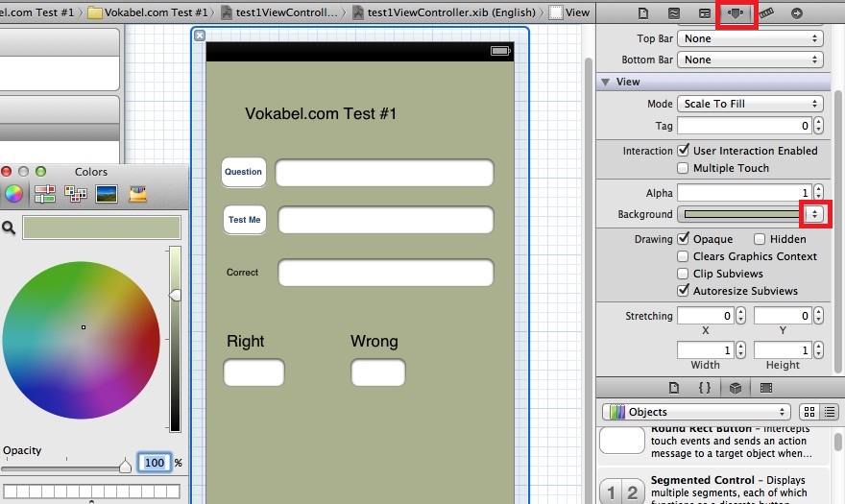Screen dimensions: 845x504
Task: Select Vokabel.com Test #1 folder breadcrumb
Action: [x=148, y=12]
